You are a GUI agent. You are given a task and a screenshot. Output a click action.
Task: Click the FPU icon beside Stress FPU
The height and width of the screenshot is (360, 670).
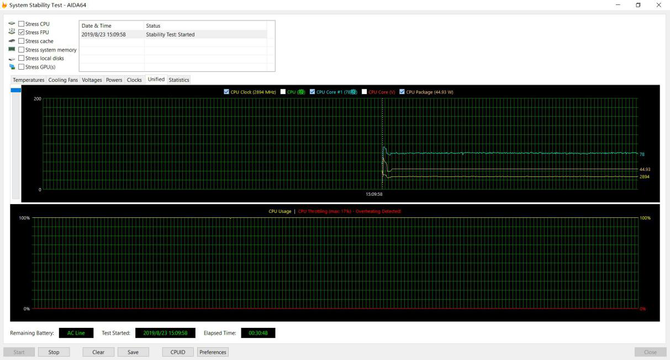tap(12, 32)
